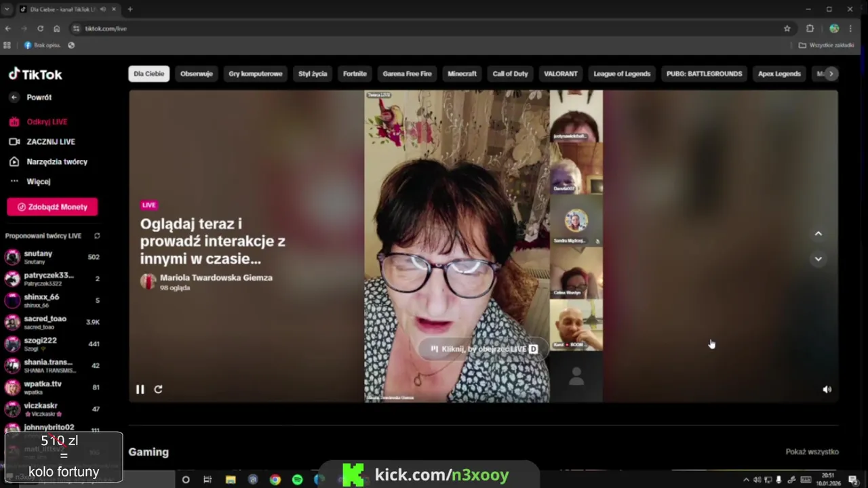The image size is (868, 488).
Task: Reload the browser page
Action: 40,28
